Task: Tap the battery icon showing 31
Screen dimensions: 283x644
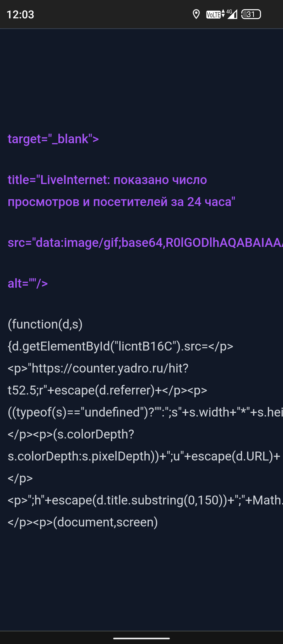Action: coord(251,14)
